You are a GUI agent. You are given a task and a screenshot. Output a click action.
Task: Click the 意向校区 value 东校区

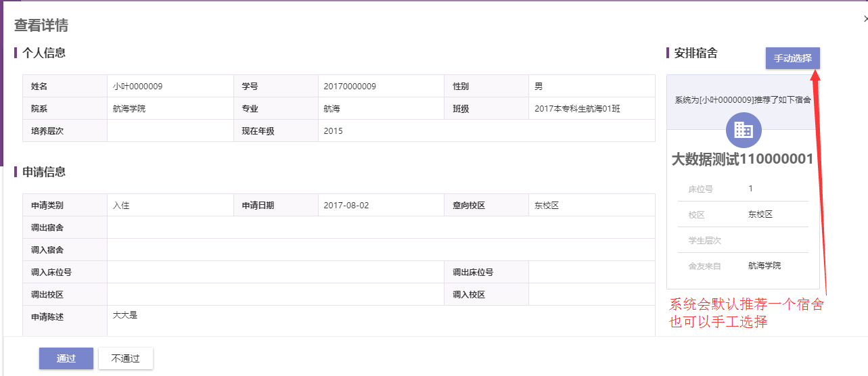point(547,206)
